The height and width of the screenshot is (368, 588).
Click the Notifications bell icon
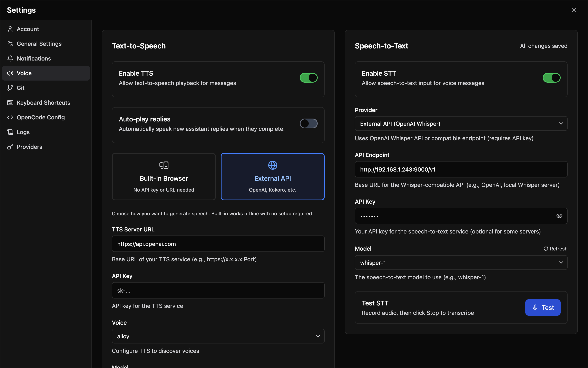point(10,58)
